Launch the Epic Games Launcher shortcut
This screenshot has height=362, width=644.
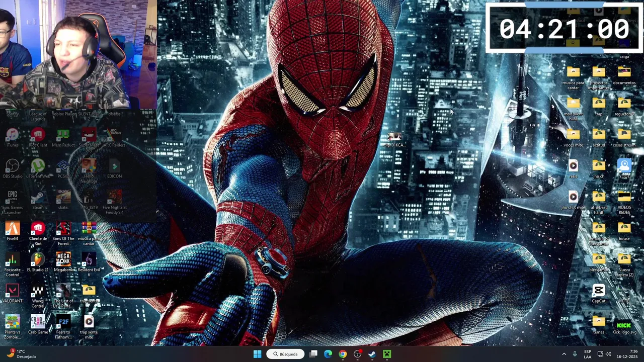[13, 203]
